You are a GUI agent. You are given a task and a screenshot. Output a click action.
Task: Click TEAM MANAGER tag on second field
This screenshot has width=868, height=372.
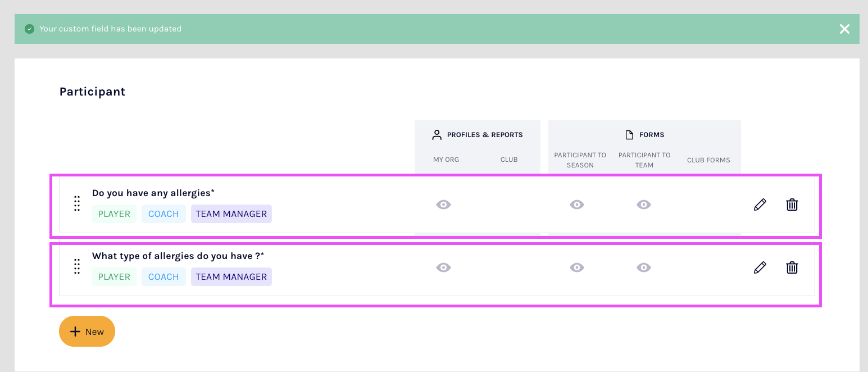coord(231,276)
